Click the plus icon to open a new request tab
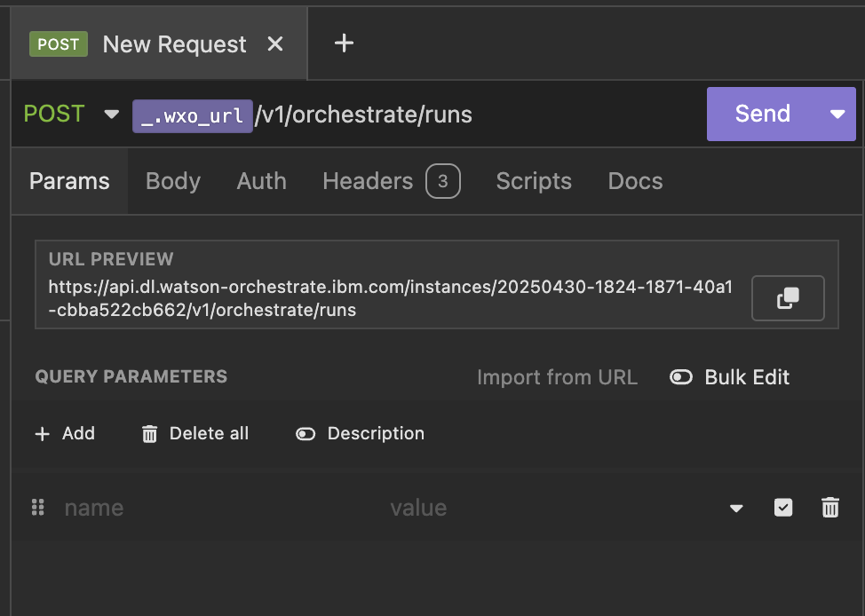 point(344,43)
